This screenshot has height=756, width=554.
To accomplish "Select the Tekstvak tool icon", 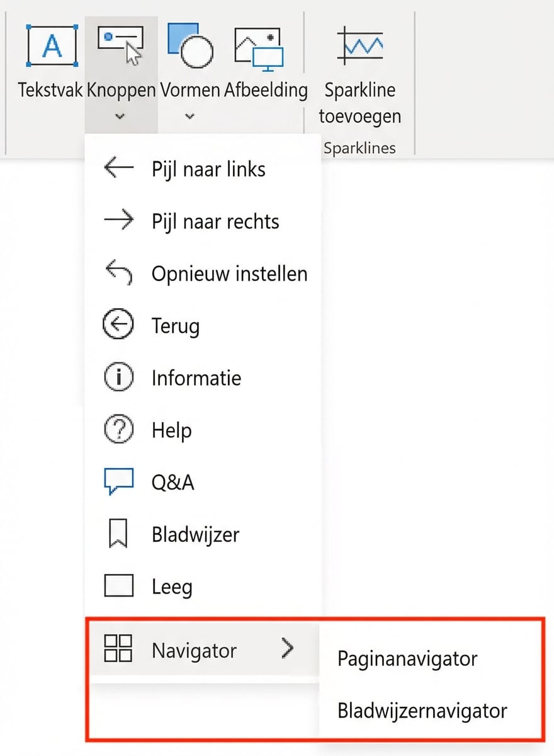I will [x=52, y=44].
